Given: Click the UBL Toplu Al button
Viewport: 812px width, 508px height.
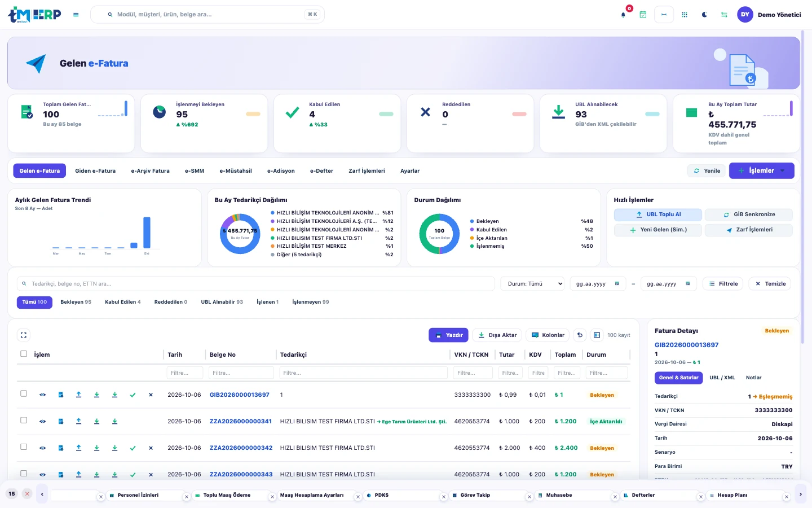Looking at the screenshot, I should pos(658,214).
